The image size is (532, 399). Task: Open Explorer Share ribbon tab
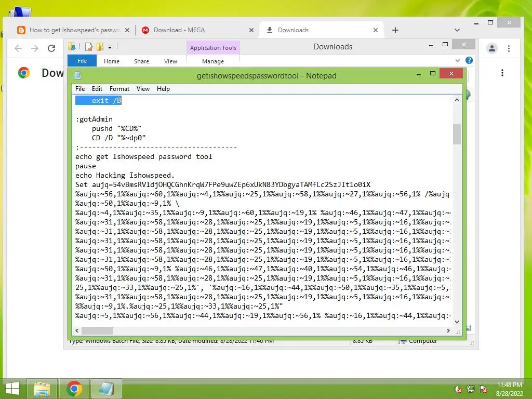141,61
